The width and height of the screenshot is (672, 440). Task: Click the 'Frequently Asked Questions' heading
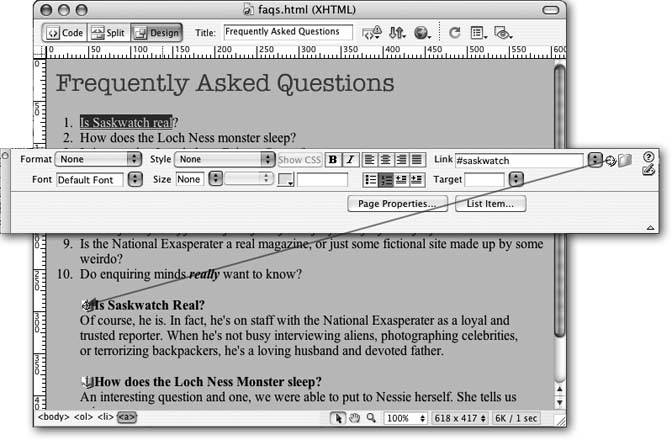click(x=225, y=84)
